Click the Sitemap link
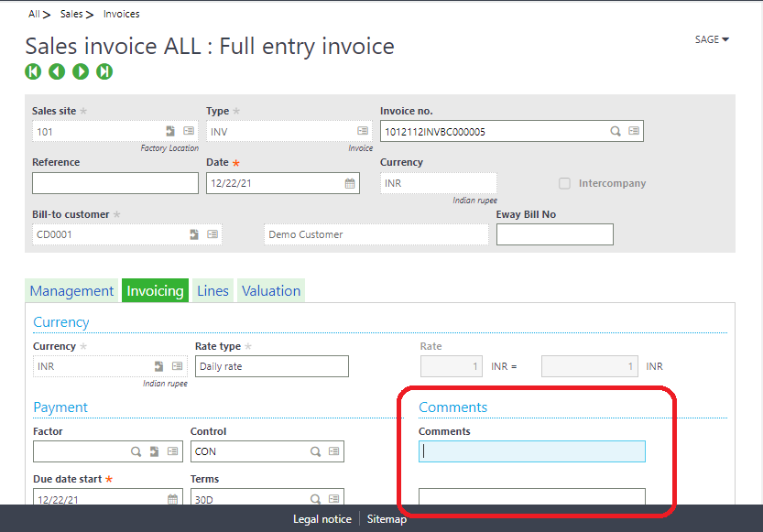Image resolution: width=763 pixels, height=532 pixels. click(387, 519)
